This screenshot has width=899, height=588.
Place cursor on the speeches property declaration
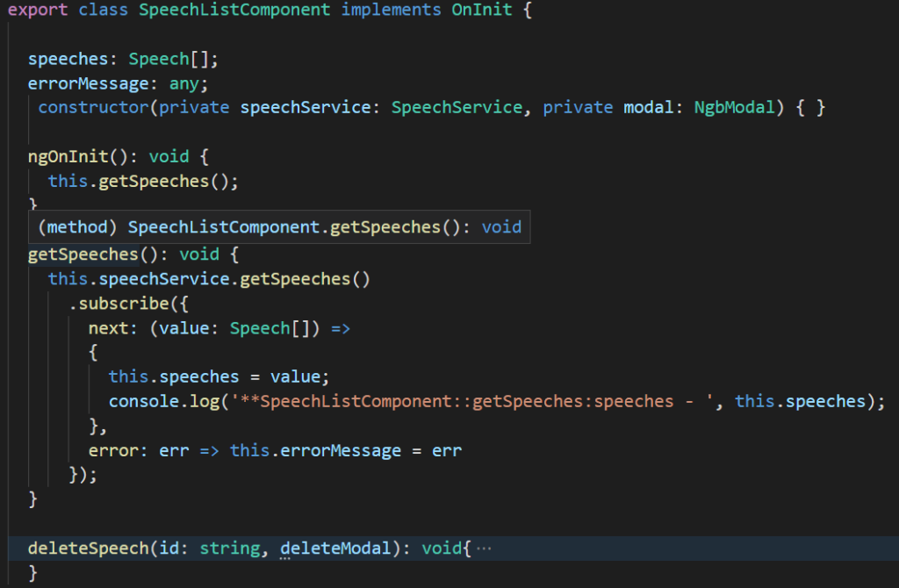point(68,58)
